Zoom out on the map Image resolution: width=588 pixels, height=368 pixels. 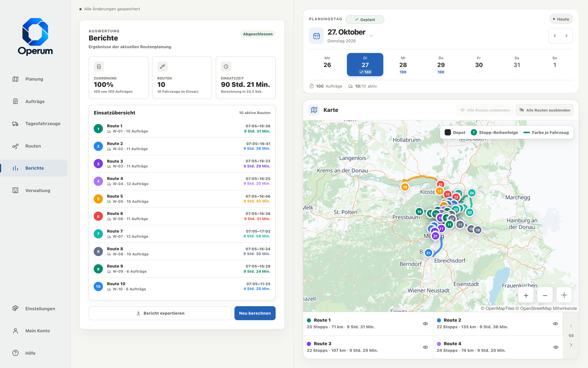click(x=545, y=295)
